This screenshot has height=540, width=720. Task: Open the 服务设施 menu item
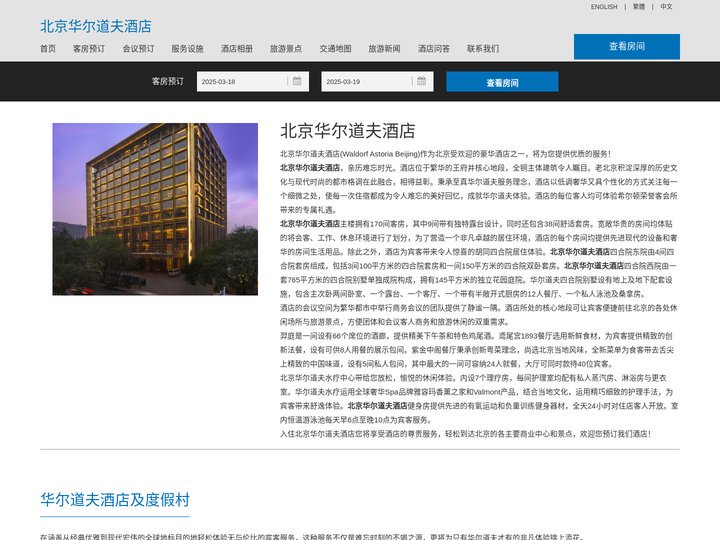click(x=187, y=49)
